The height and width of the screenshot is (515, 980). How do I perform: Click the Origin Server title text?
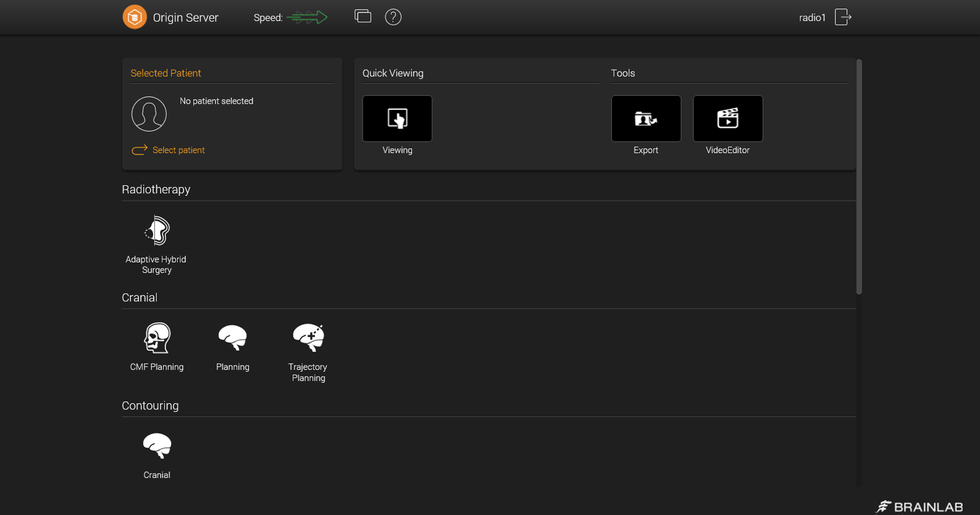186,18
